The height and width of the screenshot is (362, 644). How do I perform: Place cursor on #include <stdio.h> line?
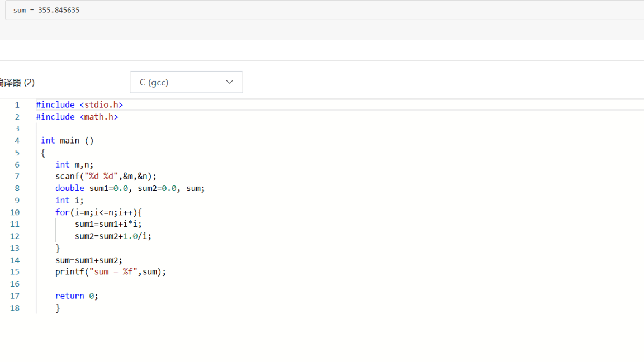point(79,105)
